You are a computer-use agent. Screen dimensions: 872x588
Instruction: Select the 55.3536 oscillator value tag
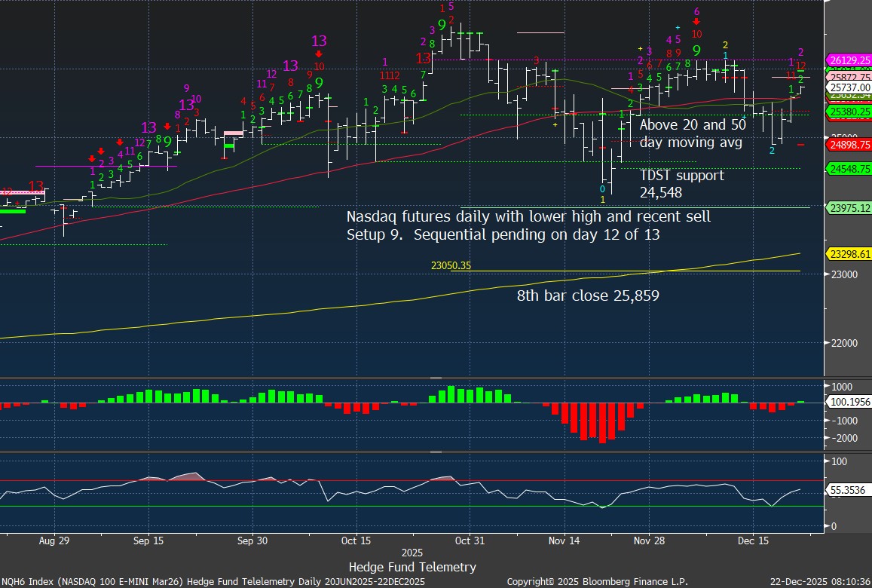coord(849,490)
